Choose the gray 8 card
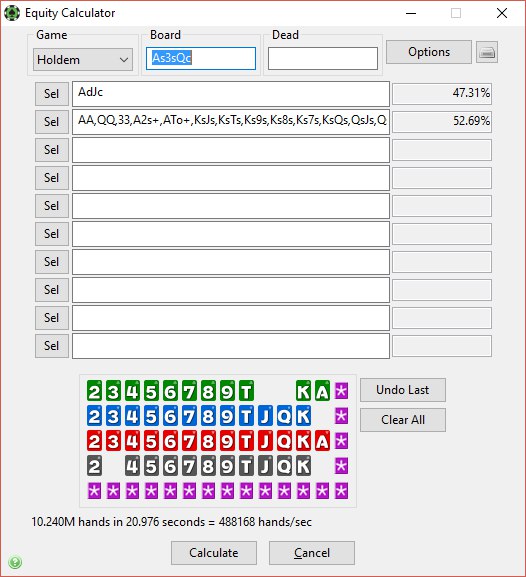The image size is (526, 577). [208, 466]
